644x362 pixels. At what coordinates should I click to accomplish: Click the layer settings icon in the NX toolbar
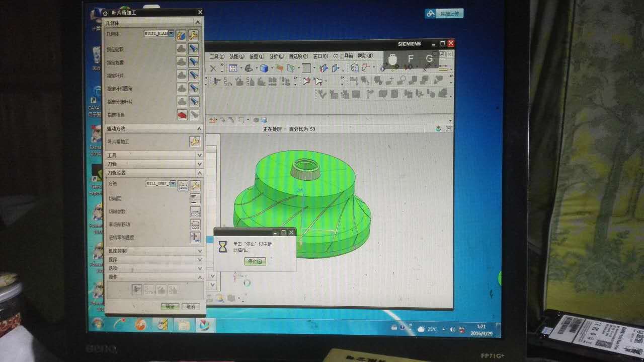(355, 68)
